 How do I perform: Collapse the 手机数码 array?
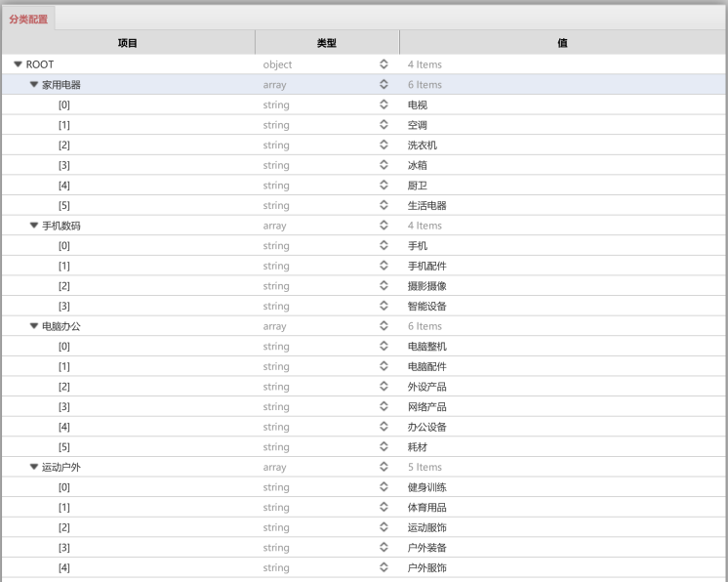[x=34, y=226]
